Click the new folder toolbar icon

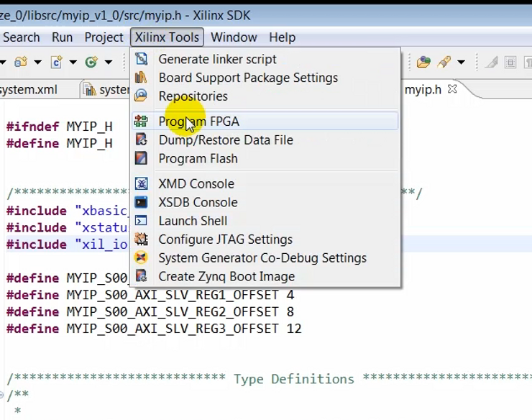click(x=21, y=62)
